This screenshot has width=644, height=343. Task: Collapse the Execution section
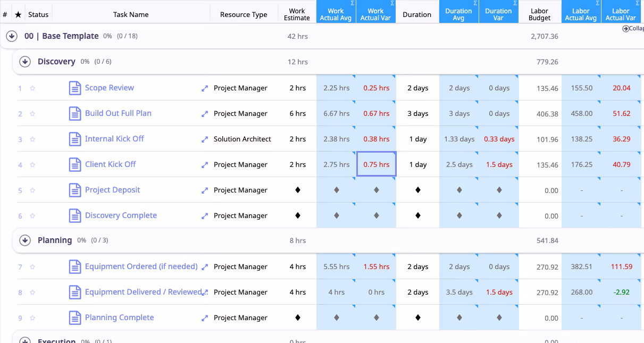[24, 340]
